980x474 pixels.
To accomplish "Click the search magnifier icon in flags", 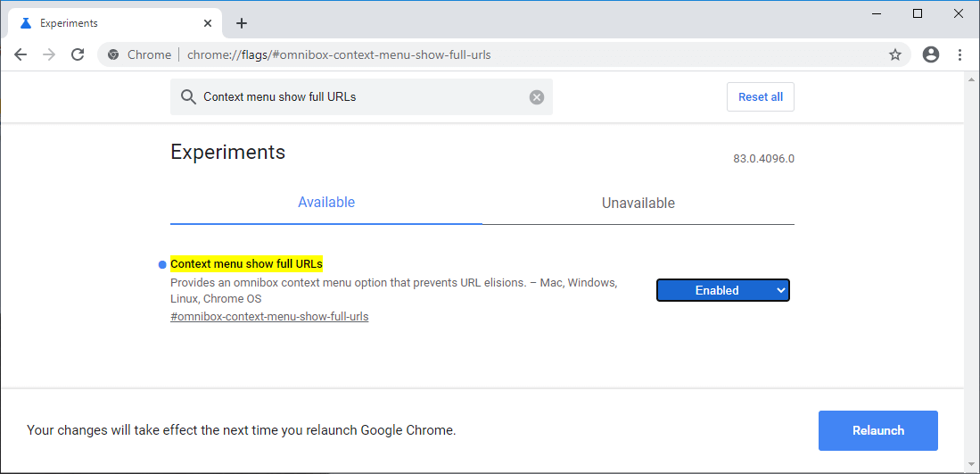I will click(188, 97).
